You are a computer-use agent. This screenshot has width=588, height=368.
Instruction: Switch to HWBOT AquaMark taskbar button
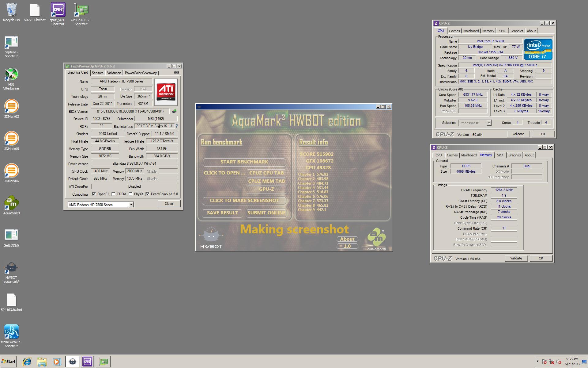pyautogui.click(x=72, y=362)
